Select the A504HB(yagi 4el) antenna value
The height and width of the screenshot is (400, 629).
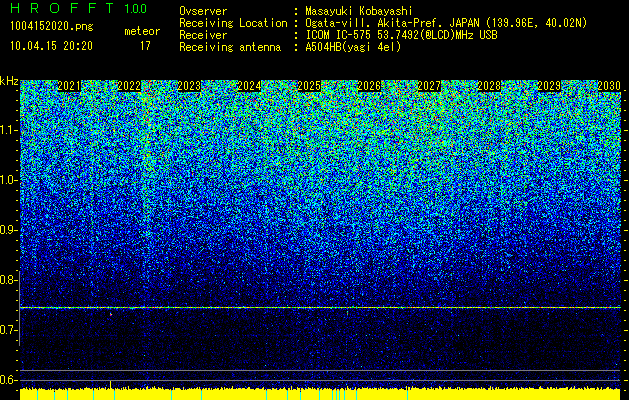click(353, 47)
